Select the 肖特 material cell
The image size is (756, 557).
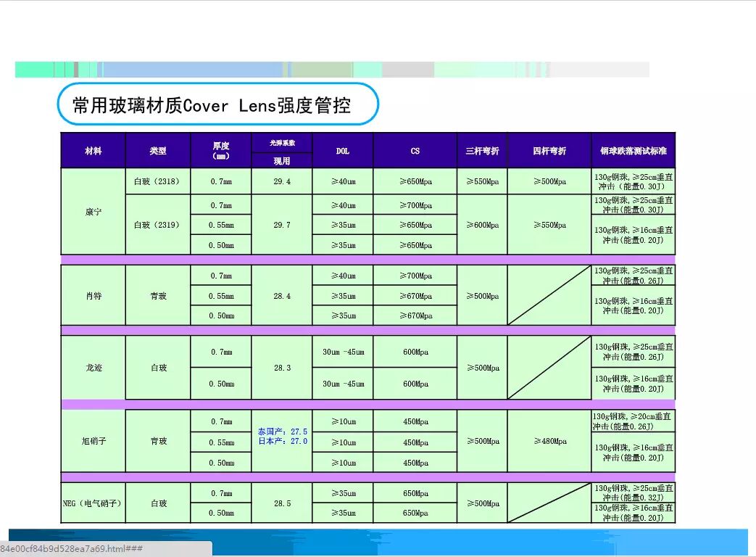pos(93,296)
